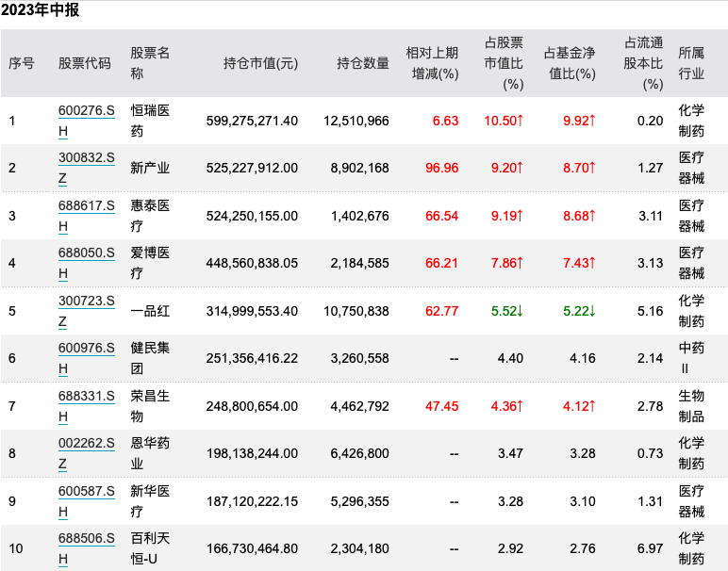This screenshot has width=728, height=571.
Task: Select net value ratio 4.12↑ for 荣昌生物
Action: 579,406
